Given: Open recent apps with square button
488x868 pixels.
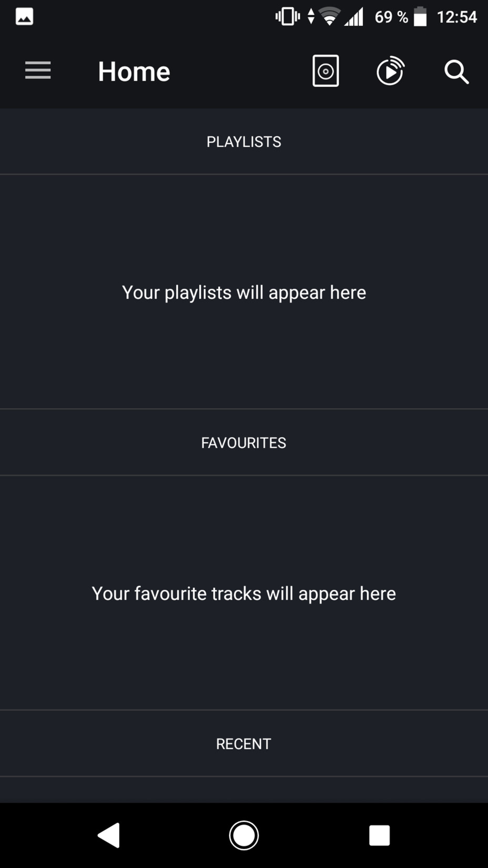Looking at the screenshot, I should point(379,835).
